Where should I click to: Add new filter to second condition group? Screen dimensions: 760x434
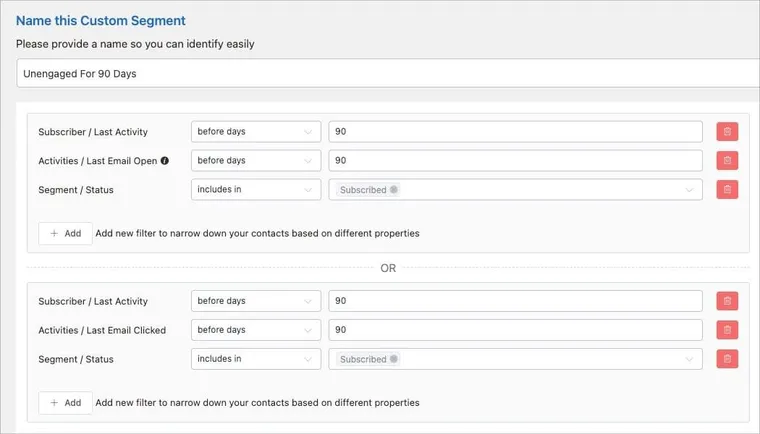pyautogui.click(x=65, y=402)
